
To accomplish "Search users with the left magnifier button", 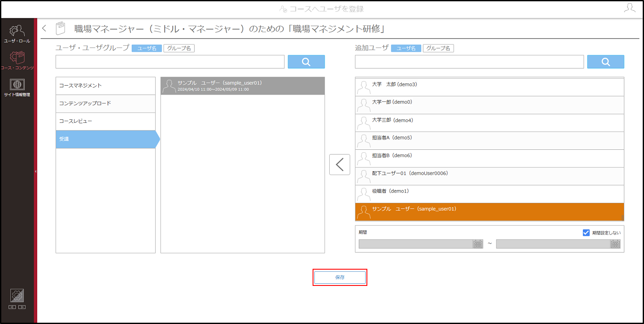I will tap(306, 62).
